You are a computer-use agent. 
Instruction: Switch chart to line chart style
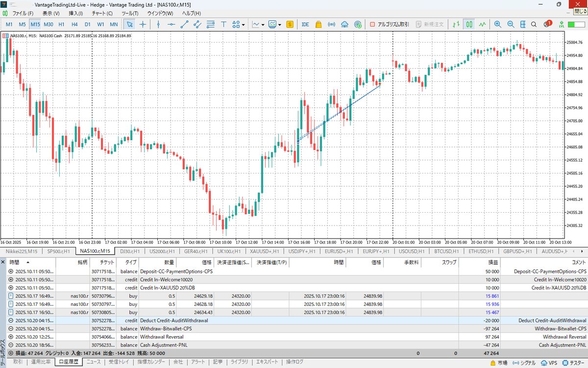(x=483, y=24)
